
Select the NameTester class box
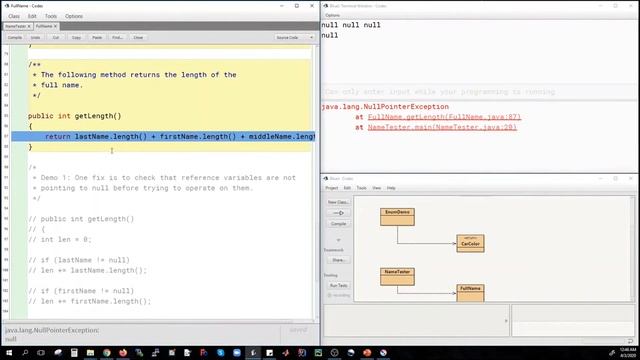397,277
